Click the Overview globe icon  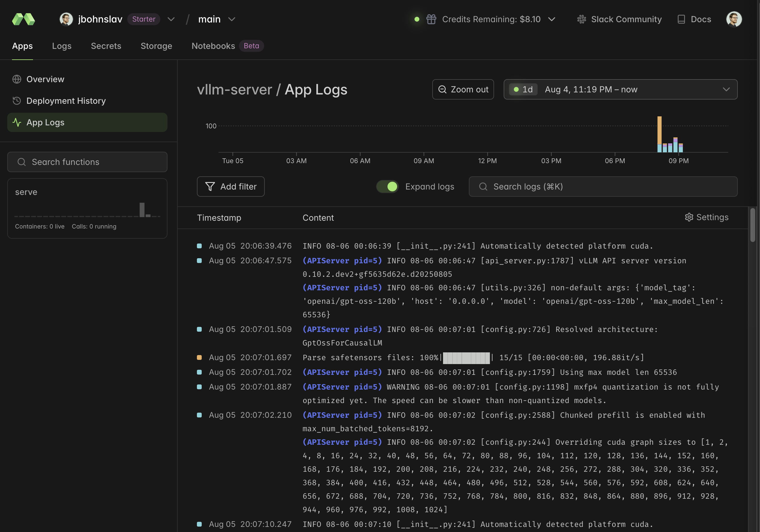[17, 79]
